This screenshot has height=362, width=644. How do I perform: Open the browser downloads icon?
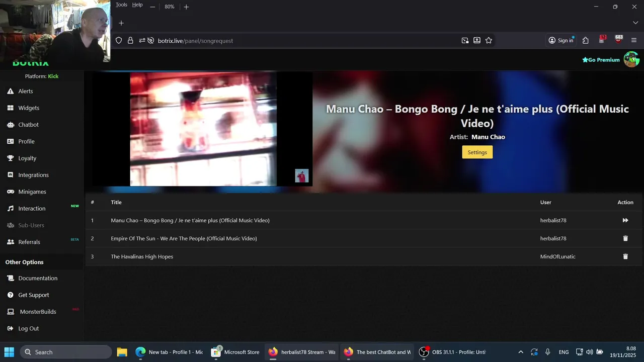point(476,41)
